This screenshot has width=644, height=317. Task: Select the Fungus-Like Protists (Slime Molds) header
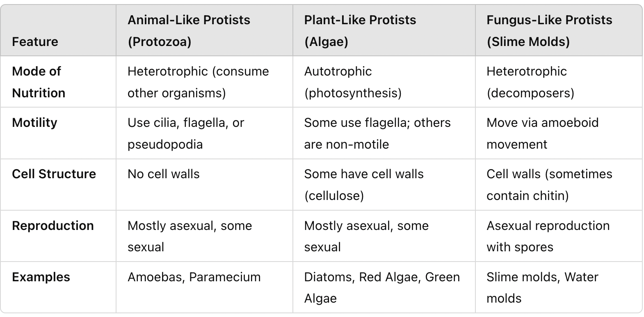click(x=549, y=31)
